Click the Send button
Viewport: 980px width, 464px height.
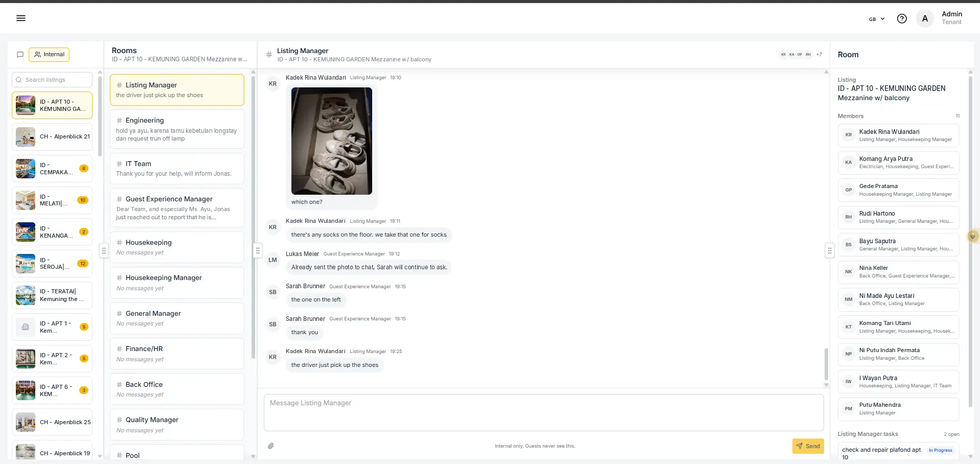point(808,446)
